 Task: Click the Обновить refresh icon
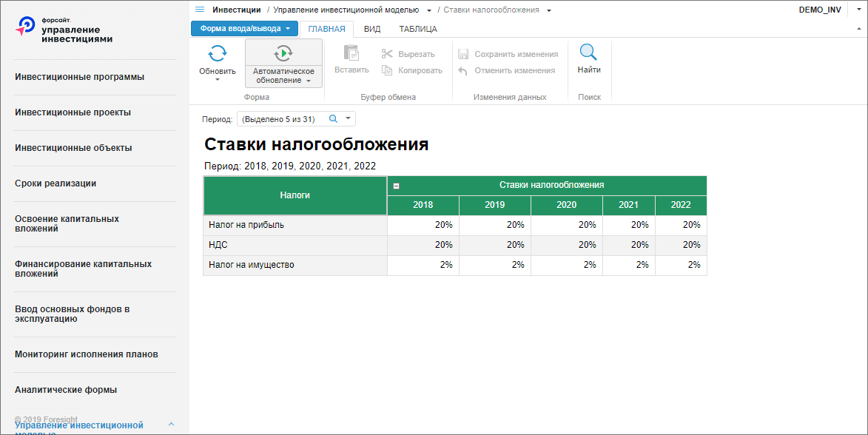[x=217, y=54]
